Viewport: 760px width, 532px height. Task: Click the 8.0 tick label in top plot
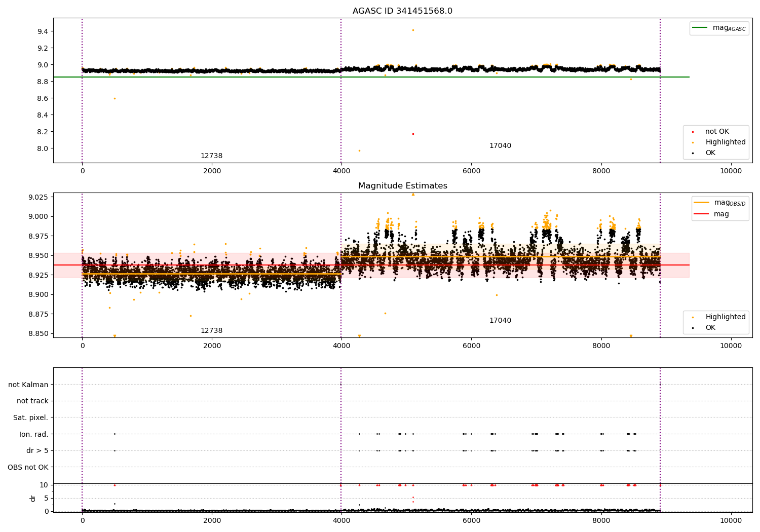point(43,148)
